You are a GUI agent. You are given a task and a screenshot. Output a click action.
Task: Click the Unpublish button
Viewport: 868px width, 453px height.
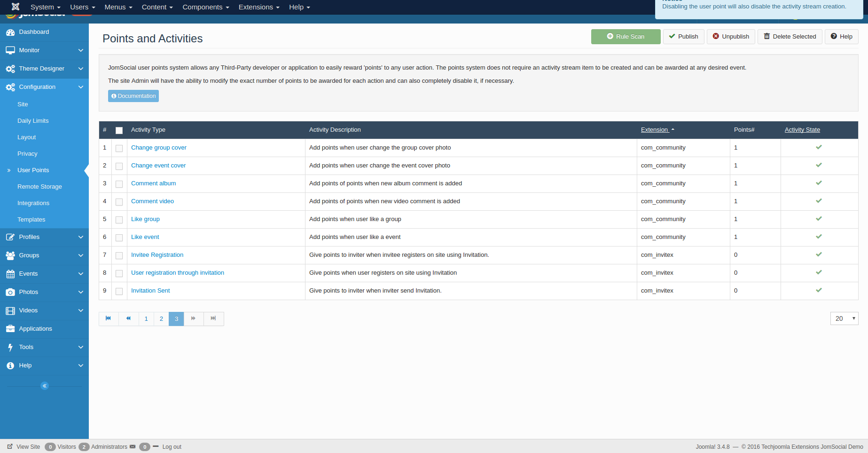pos(731,37)
